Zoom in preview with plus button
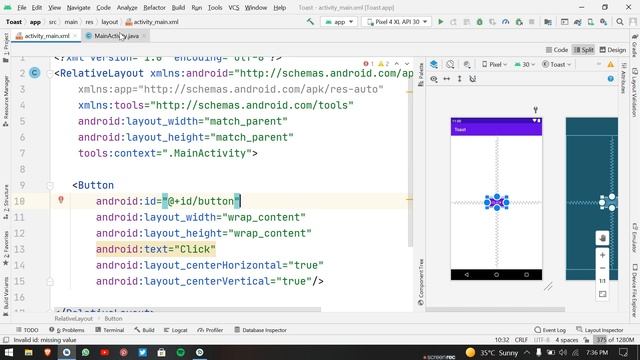The width and height of the screenshot is (640, 360). point(602,255)
